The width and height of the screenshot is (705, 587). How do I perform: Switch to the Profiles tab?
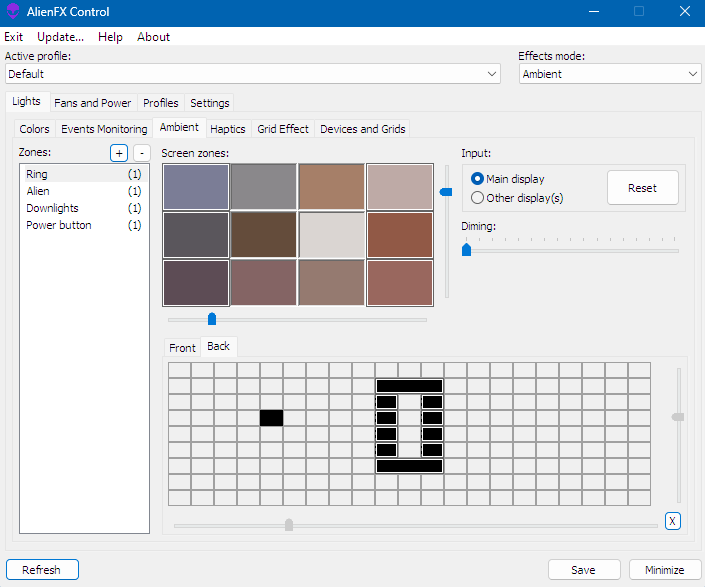(x=161, y=103)
